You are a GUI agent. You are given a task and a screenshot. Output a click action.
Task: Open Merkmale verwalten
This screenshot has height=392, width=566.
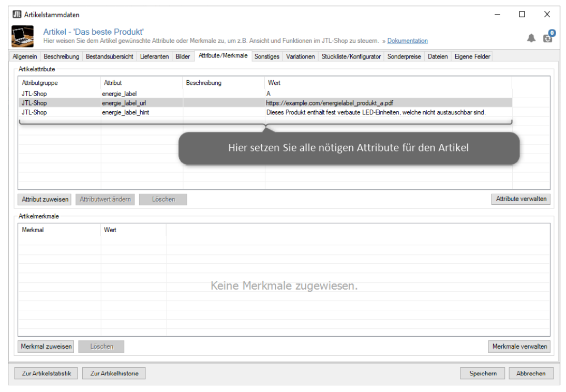519,346
